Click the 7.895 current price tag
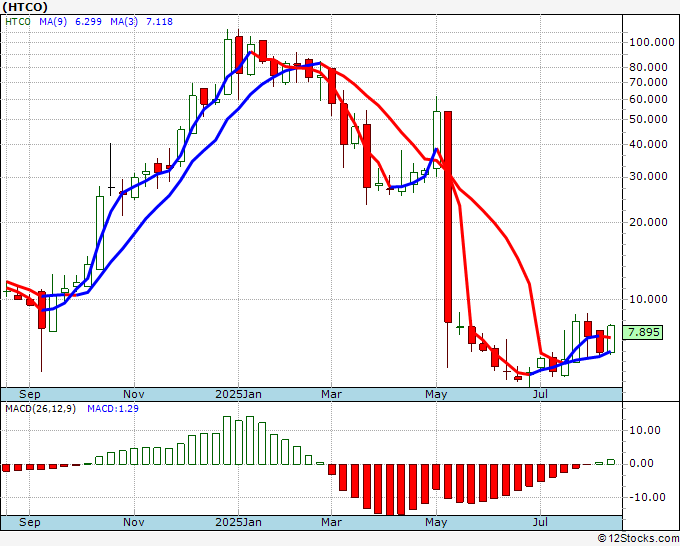The image size is (680, 546). click(643, 333)
